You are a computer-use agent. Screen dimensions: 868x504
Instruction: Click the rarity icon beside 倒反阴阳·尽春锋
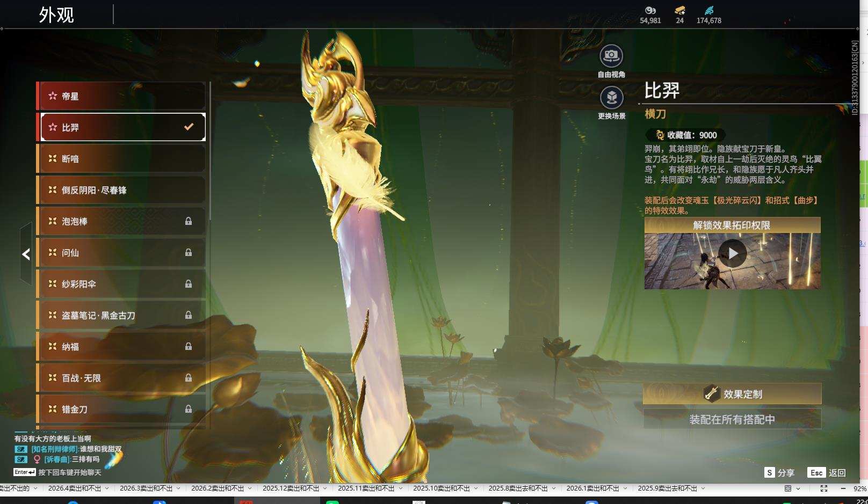(x=53, y=190)
